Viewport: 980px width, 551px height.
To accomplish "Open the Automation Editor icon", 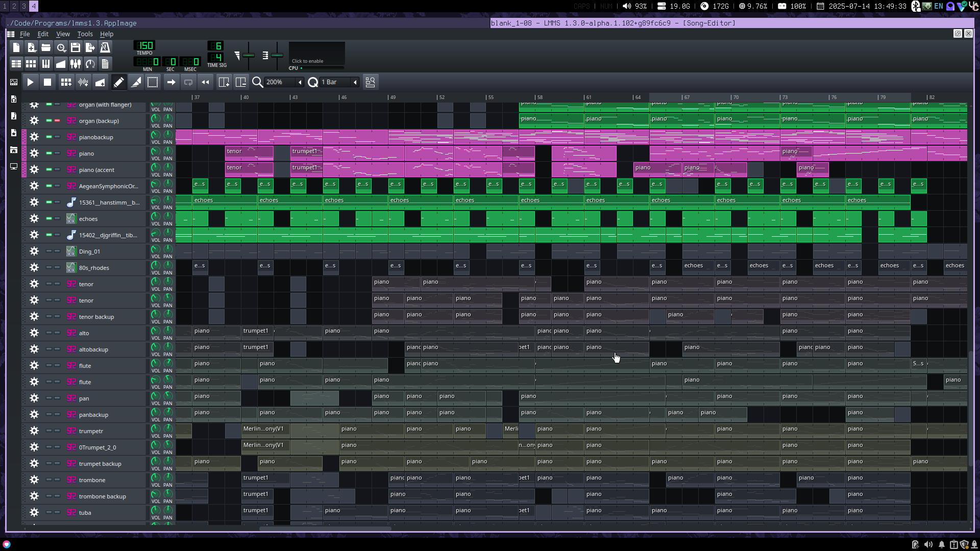I will pyautogui.click(x=61, y=64).
